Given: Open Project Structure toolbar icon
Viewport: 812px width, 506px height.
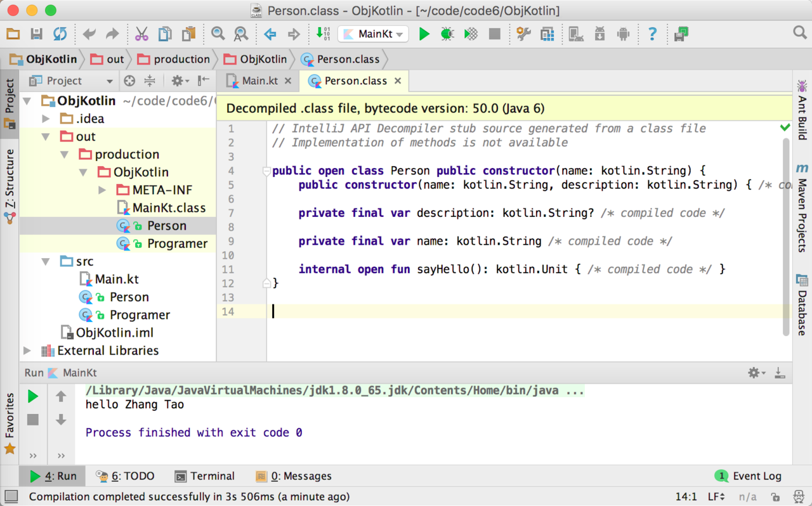Looking at the screenshot, I should (547, 34).
